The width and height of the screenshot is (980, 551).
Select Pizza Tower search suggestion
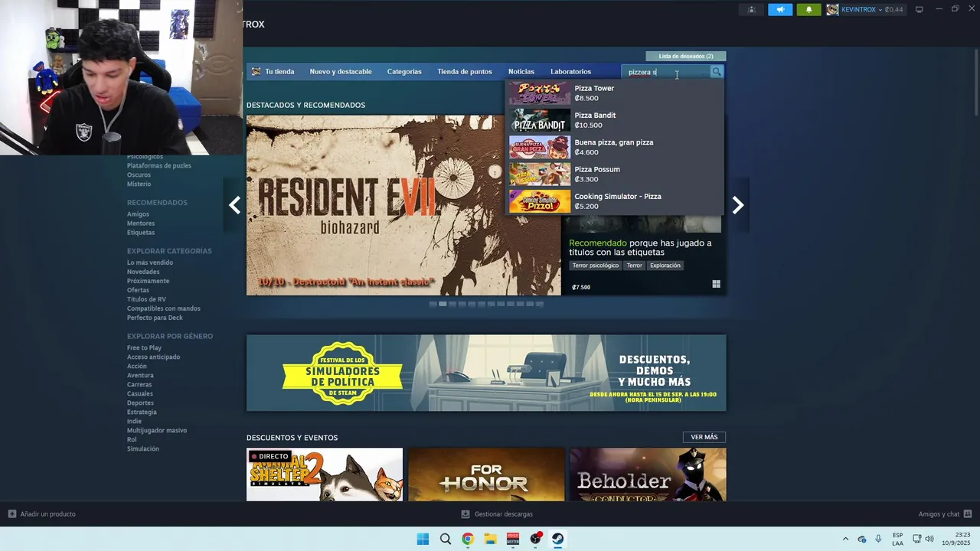pos(615,93)
